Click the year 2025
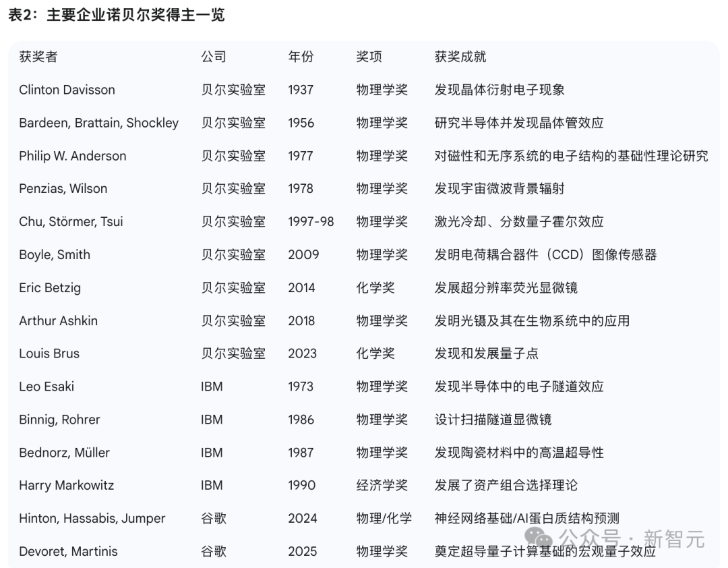This screenshot has height=568, width=728. tap(303, 551)
